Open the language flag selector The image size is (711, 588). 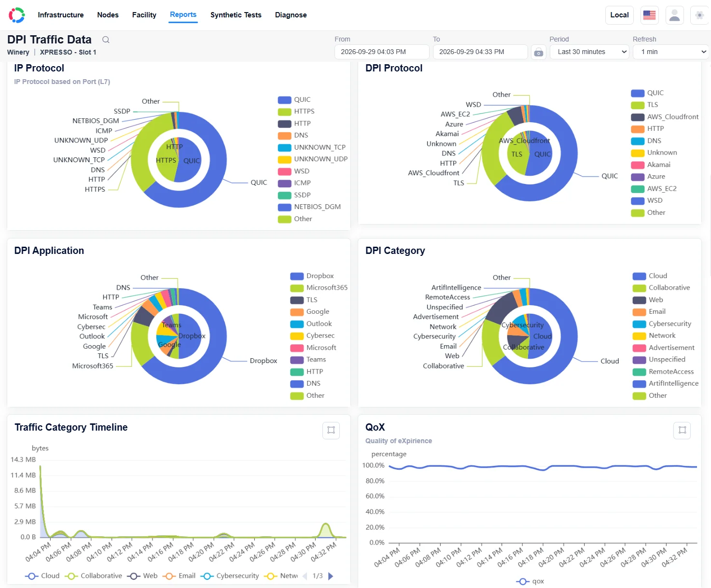tap(650, 15)
